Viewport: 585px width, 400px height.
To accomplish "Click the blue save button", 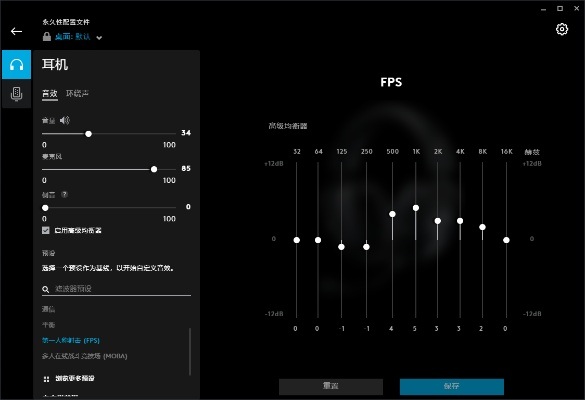I will tap(452, 387).
